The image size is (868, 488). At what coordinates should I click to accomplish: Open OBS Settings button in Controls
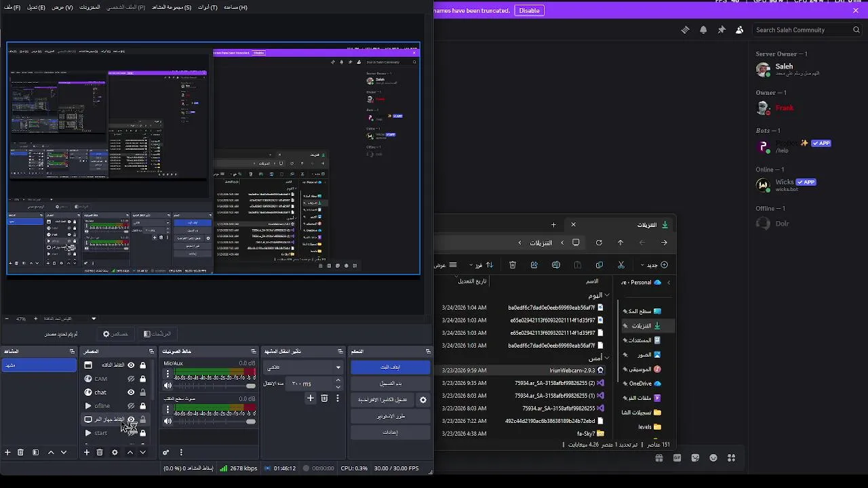coord(390,432)
